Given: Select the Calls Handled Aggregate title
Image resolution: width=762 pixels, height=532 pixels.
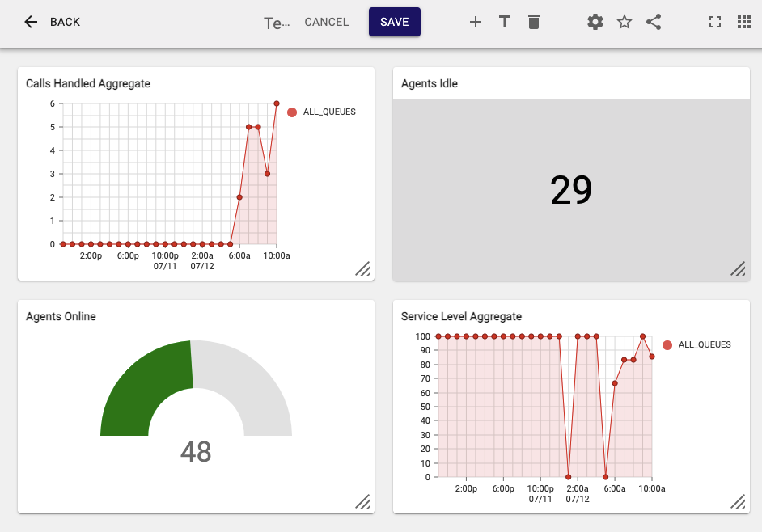Looking at the screenshot, I should click(88, 83).
